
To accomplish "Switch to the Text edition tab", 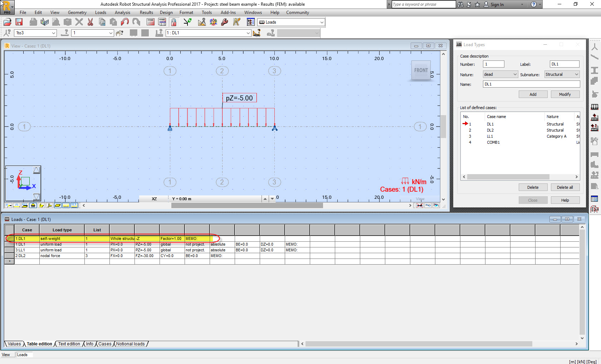I will [69, 344].
